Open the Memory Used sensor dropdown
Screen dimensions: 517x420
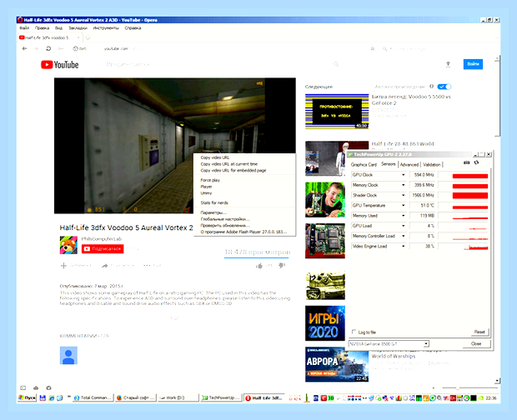403,216
